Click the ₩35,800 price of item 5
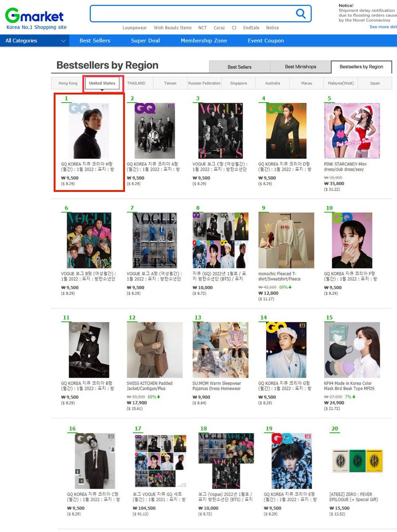The image size is (397, 532). click(334, 184)
